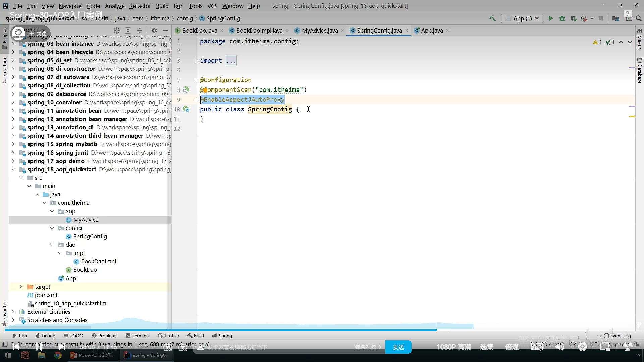Expand the folded import block

pos(231,61)
